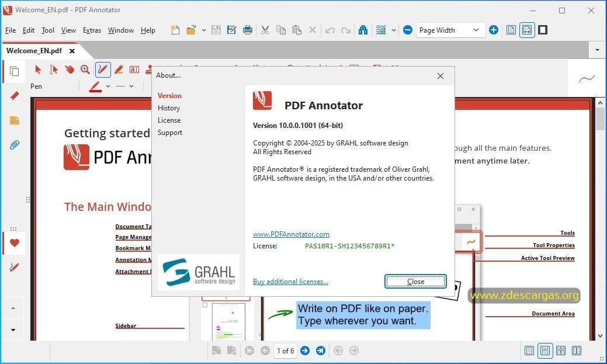Jump to the last page
607x364 pixels.
(321, 351)
